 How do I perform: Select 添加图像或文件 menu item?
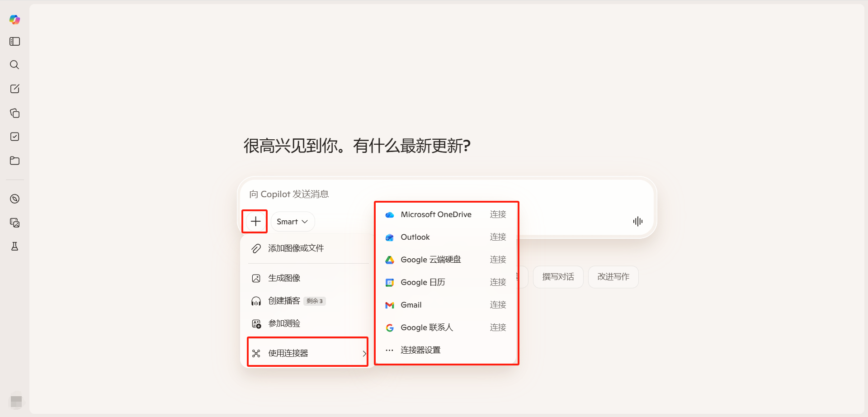click(x=296, y=248)
